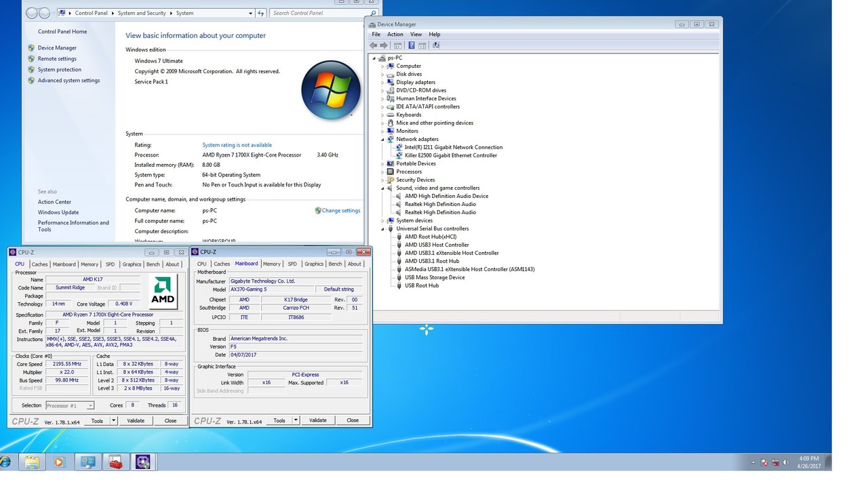This screenshot has height=488, width=868.
Task: Open Advanced system settings link
Action: click(x=68, y=81)
